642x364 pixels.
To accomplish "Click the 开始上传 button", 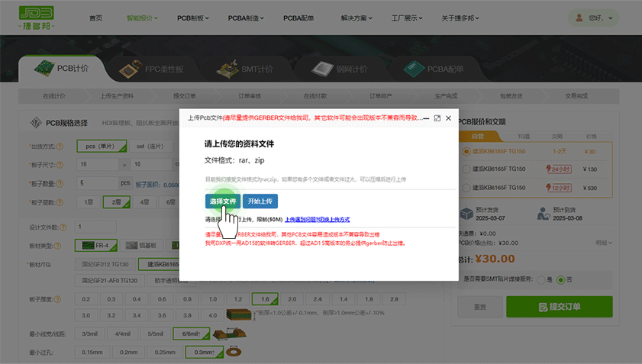I will 260,201.
